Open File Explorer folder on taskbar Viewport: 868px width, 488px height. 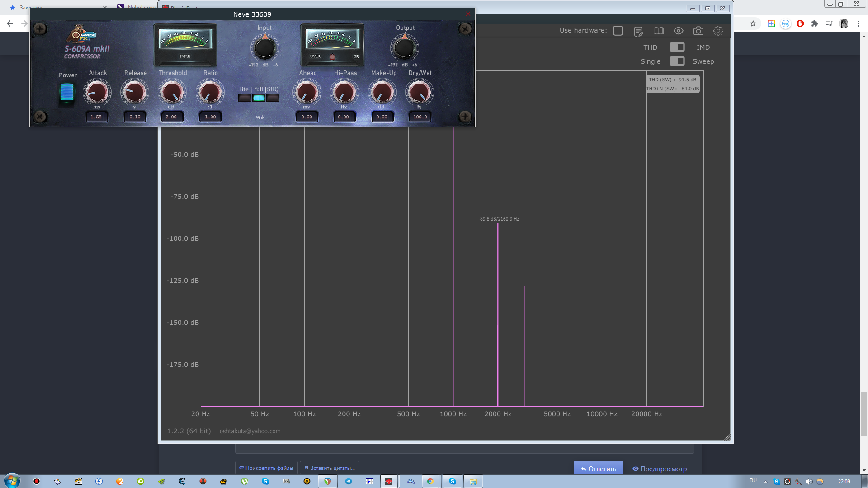[x=473, y=481]
